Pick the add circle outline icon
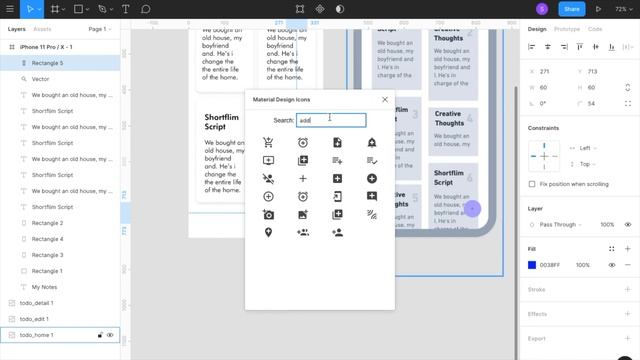 (x=268, y=196)
